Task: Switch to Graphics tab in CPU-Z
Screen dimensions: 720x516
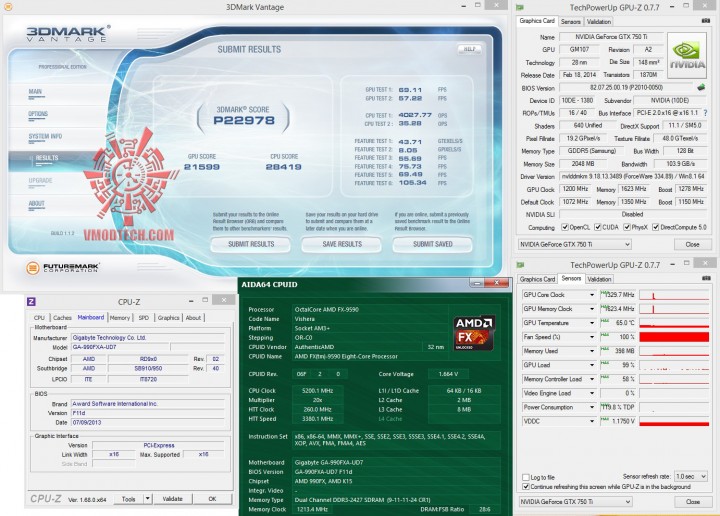Action: tap(169, 318)
